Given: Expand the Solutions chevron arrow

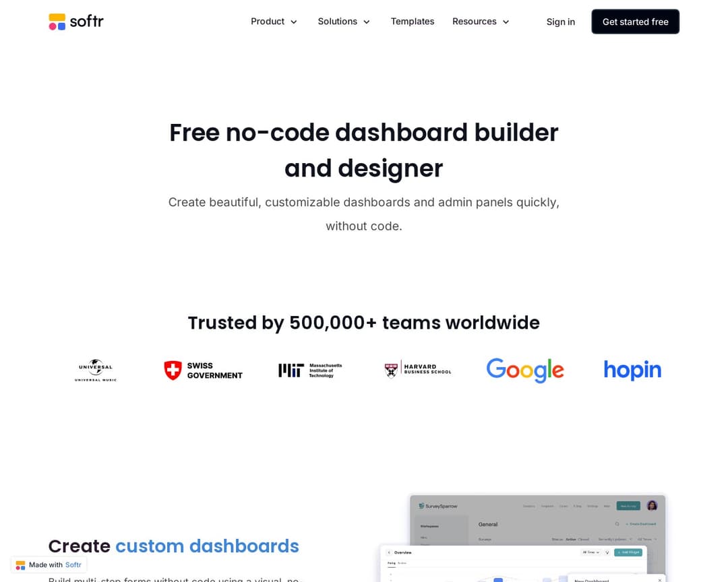Looking at the screenshot, I should [x=366, y=22].
